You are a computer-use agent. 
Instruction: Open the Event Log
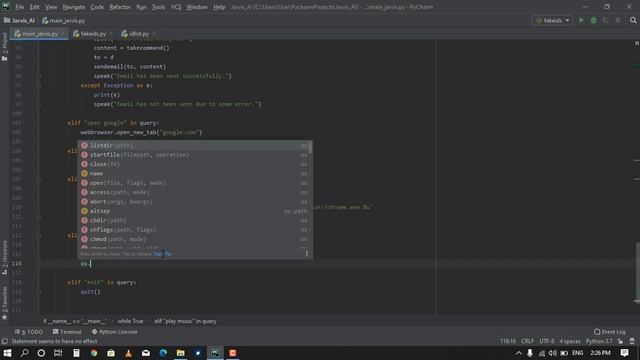click(x=609, y=332)
